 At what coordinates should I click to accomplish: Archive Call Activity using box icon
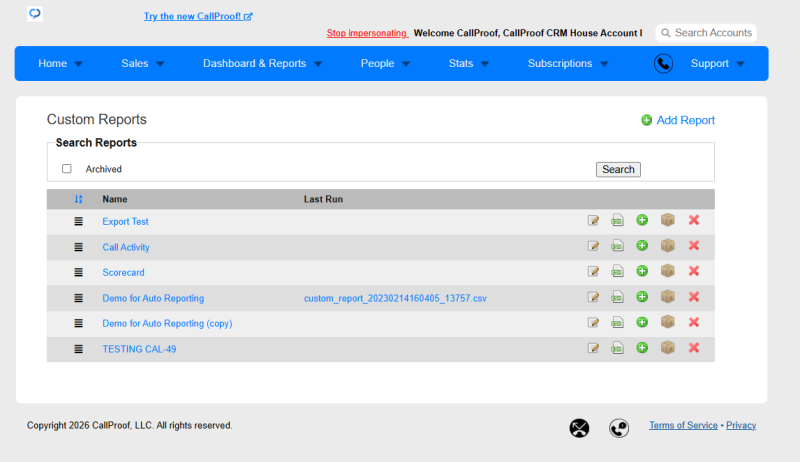click(668, 245)
